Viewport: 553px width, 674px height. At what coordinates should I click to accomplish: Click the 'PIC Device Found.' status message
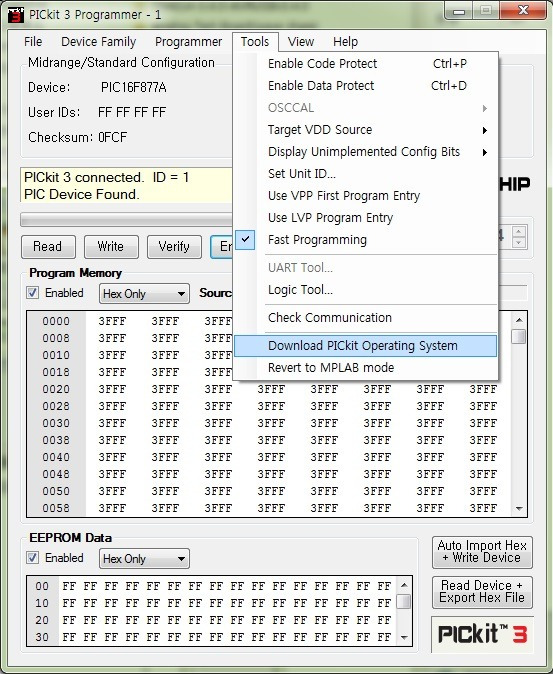point(82,194)
